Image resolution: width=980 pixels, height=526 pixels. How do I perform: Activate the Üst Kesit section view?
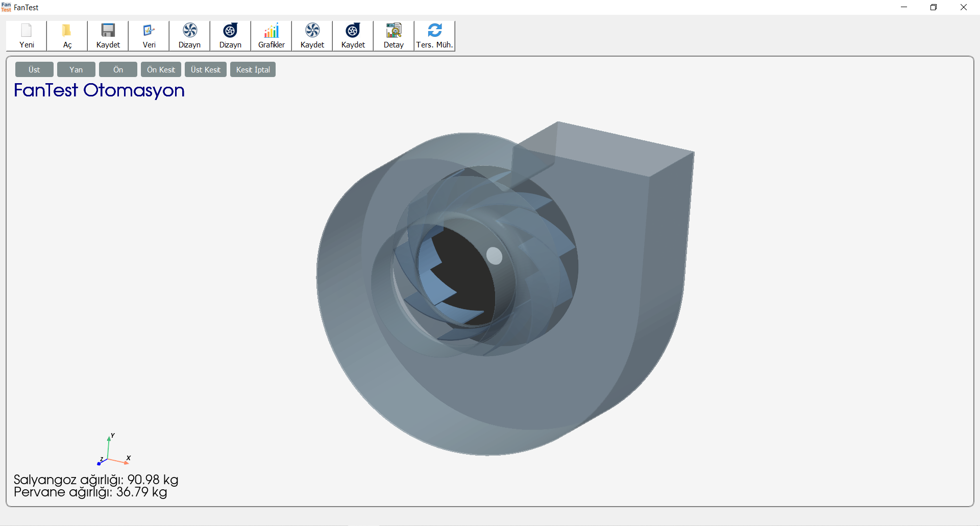point(205,69)
